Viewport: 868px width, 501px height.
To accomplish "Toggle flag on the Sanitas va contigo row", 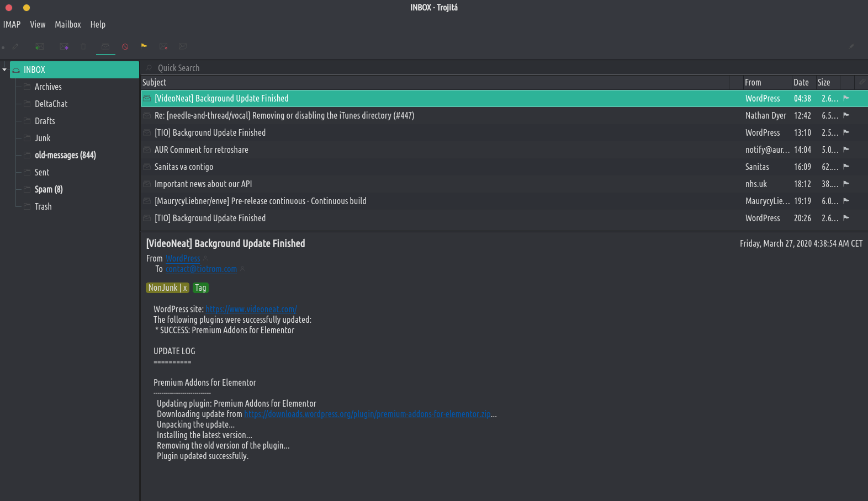I will coord(846,167).
